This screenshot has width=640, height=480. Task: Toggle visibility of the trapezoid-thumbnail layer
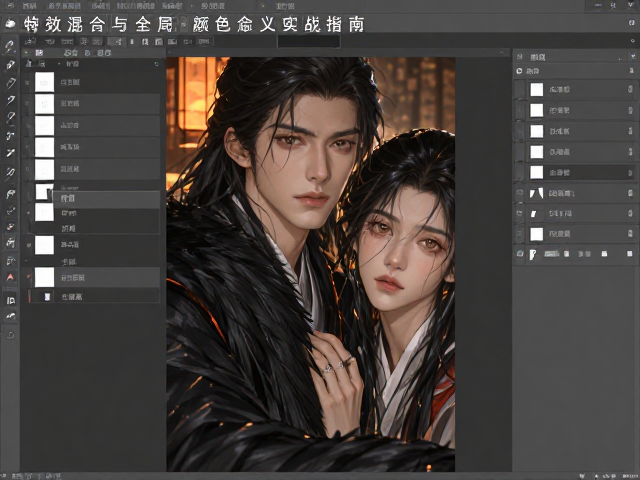[520, 193]
